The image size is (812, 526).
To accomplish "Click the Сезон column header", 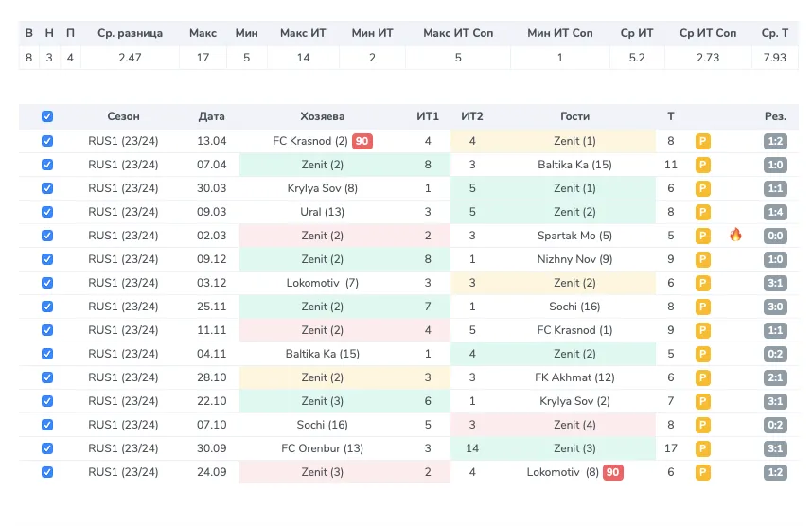I will pyautogui.click(x=123, y=116).
